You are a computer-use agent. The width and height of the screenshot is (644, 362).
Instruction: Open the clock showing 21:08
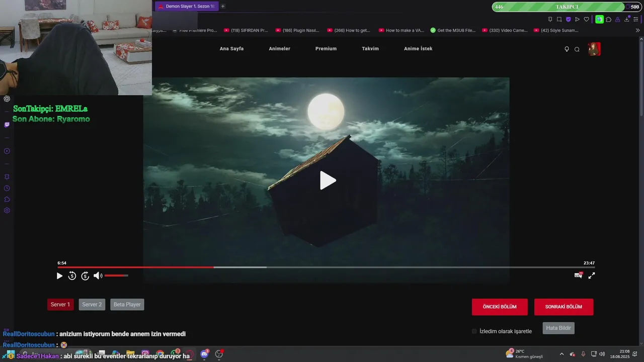point(620,354)
